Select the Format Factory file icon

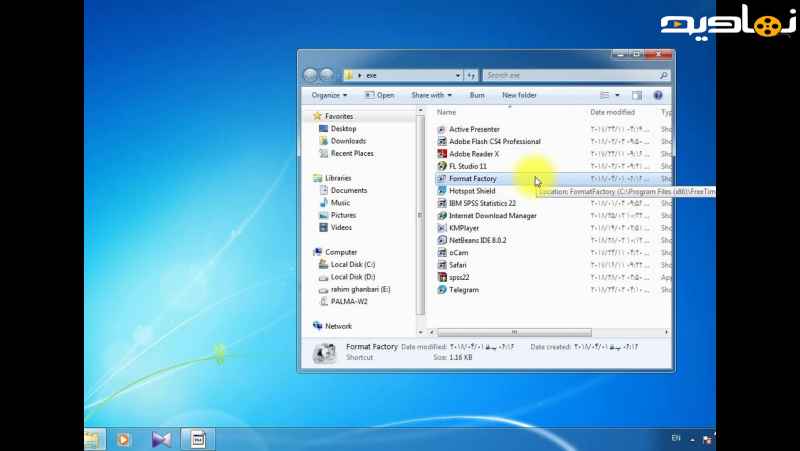(x=442, y=179)
